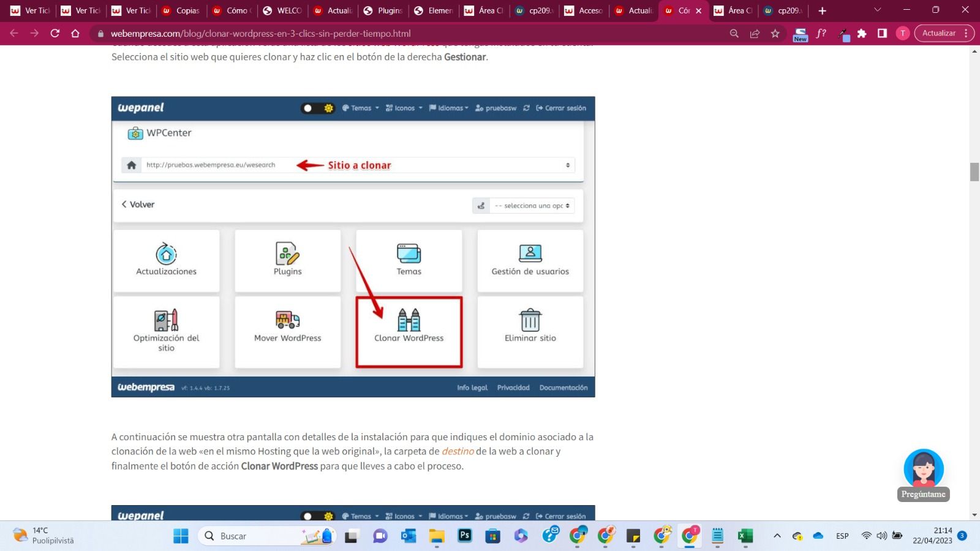Switch to the WELCO browser tab
The image size is (980, 551).
pos(283,10)
